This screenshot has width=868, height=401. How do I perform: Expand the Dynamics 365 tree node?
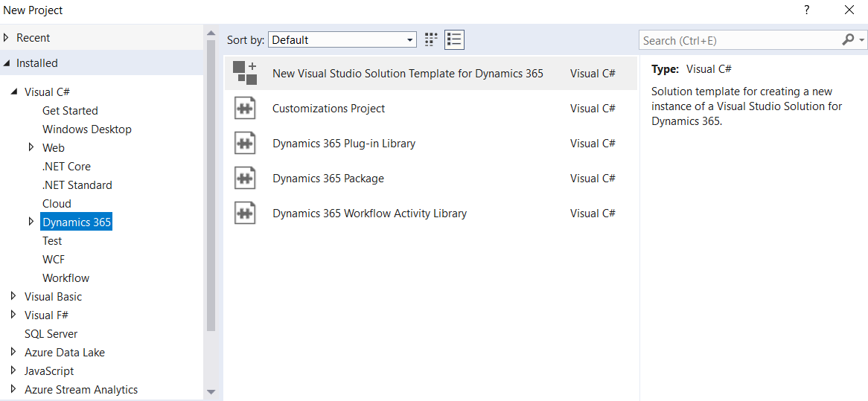31,222
